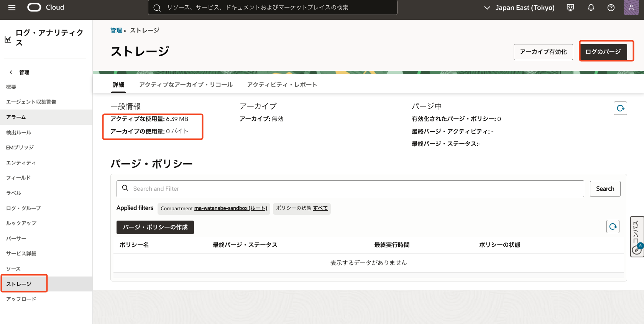
Task: Change the ポリシーの状態 filter すべて
Action: point(320,208)
